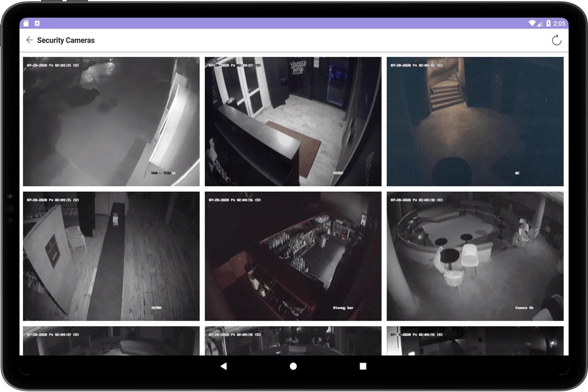
Task: Tap the battery charging status icon
Action: pyautogui.click(x=548, y=23)
